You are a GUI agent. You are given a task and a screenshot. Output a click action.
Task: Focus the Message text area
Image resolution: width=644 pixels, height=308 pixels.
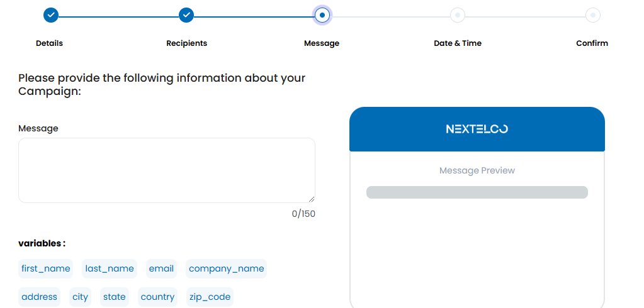click(167, 170)
